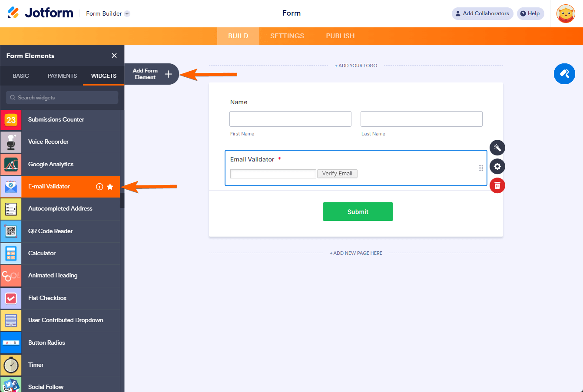Click the green Submit button
Screen dimensions: 583x392
coord(358,211)
